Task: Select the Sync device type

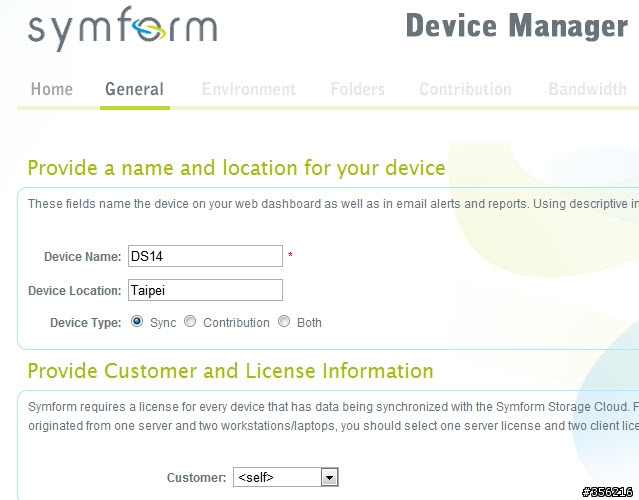Action: pos(137,321)
